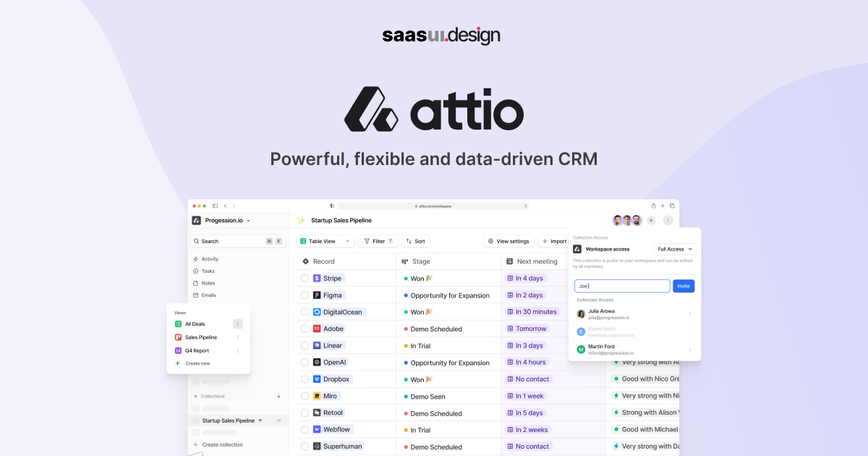Click the Search field icon in sidebar
This screenshot has height=456, width=868.
196,240
